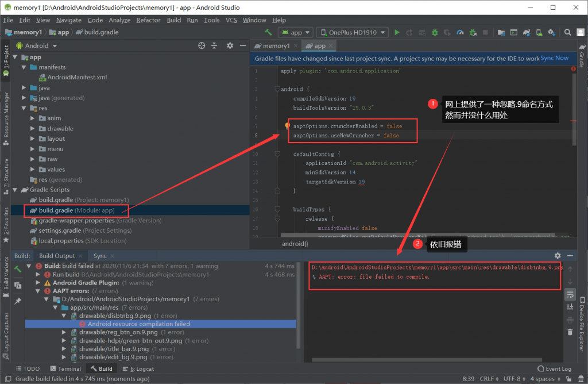The width and height of the screenshot is (588, 384).
Task: Open Favorites side tab
Action: click(6, 224)
